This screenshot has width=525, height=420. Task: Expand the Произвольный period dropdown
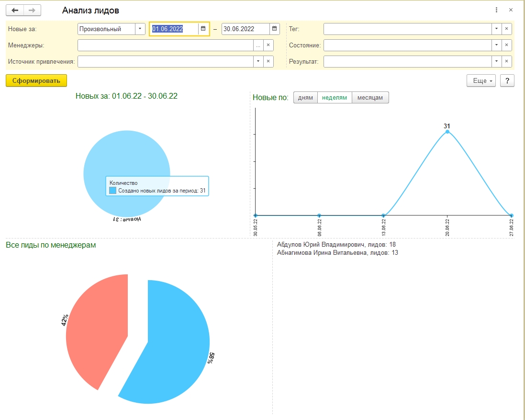coord(140,29)
